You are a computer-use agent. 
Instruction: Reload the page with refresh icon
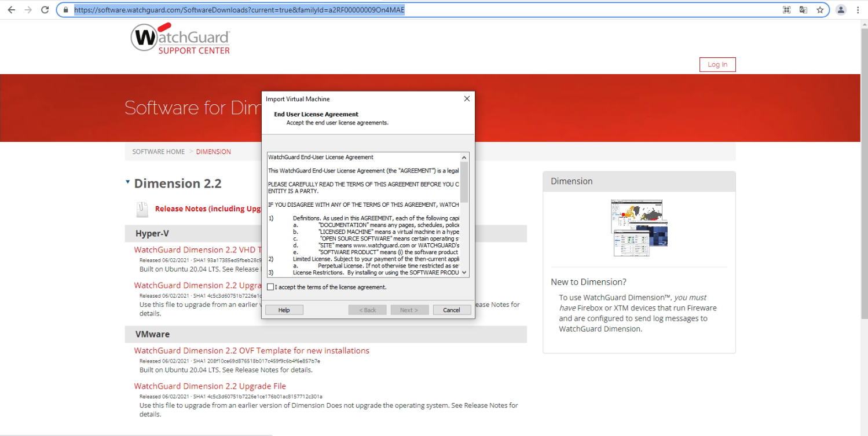tap(45, 10)
